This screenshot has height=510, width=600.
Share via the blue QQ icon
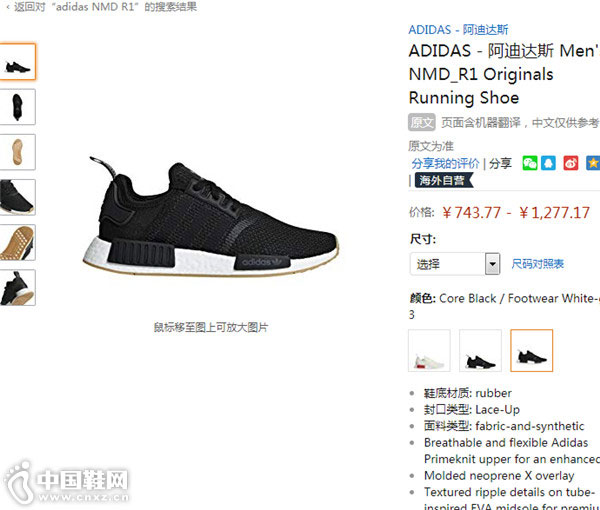(x=548, y=163)
